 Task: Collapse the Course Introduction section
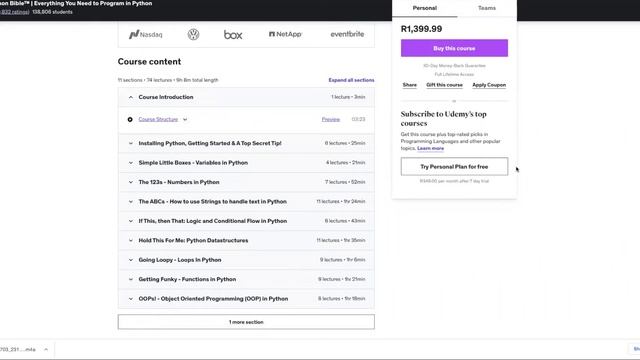[246, 97]
